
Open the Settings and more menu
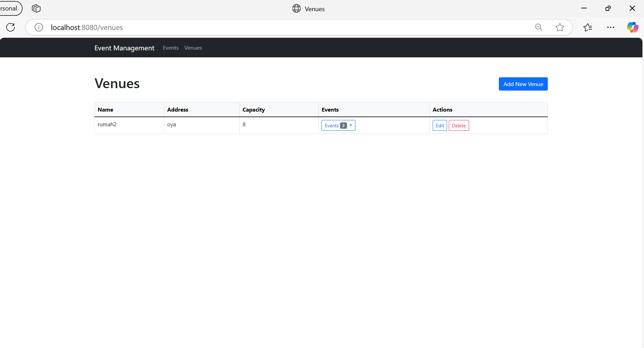pyautogui.click(x=611, y=27)
